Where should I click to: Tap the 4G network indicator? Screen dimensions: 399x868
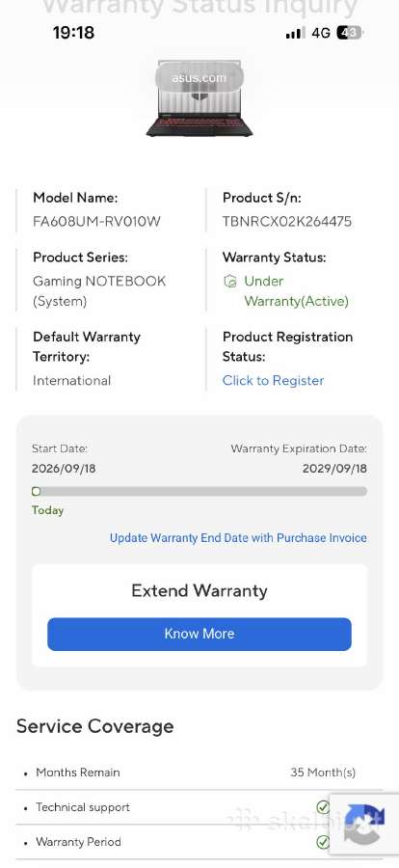click(x=320, y=33)
